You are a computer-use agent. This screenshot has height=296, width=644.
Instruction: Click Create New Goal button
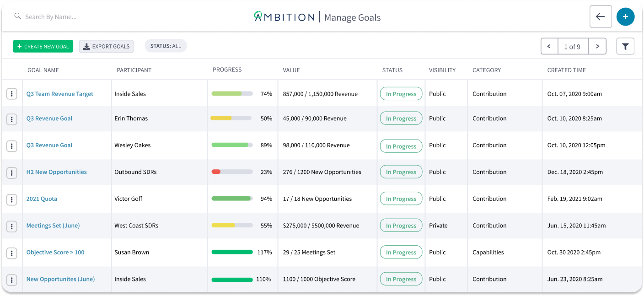click(x=43, y=46)
